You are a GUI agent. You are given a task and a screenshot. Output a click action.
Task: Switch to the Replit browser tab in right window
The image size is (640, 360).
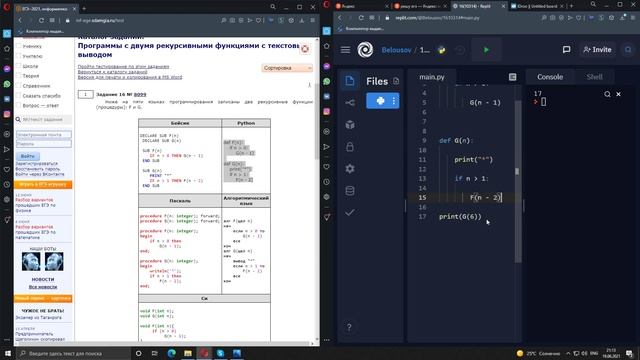[478, 6]
